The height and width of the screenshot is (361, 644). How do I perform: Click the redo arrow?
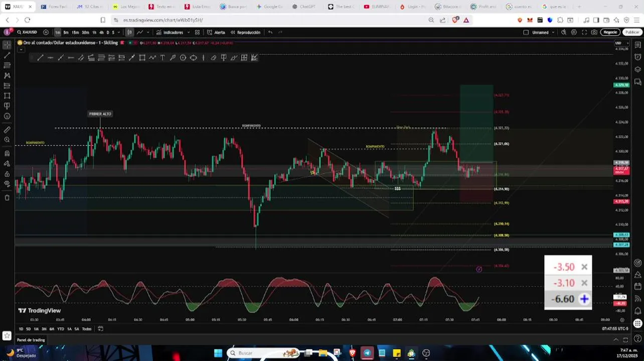(x=280, y=32)
